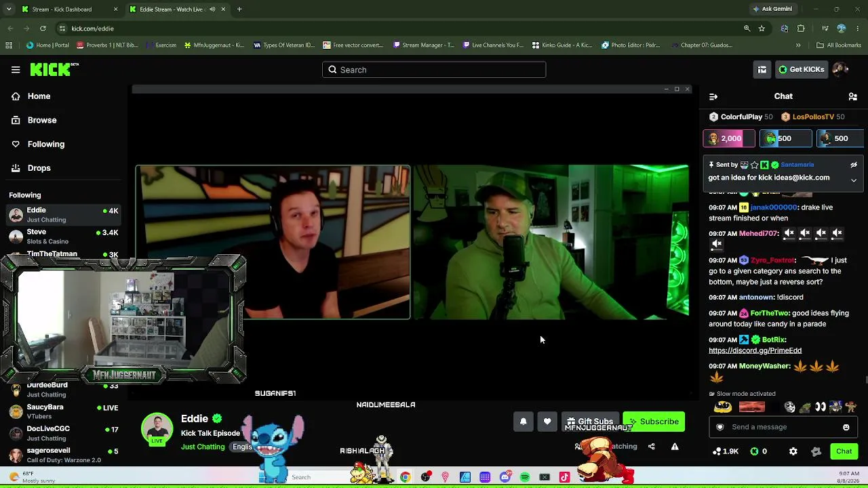Image resolution: width=868 pixels, height=488 pixels.
Task: Open the emote picker in chat
Action: click(846, 427)
